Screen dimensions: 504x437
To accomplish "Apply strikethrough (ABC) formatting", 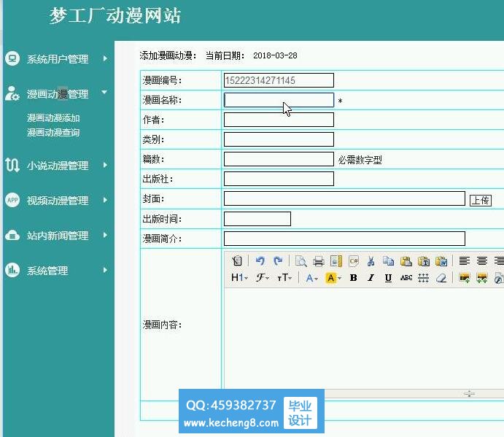I will (406, 278).
